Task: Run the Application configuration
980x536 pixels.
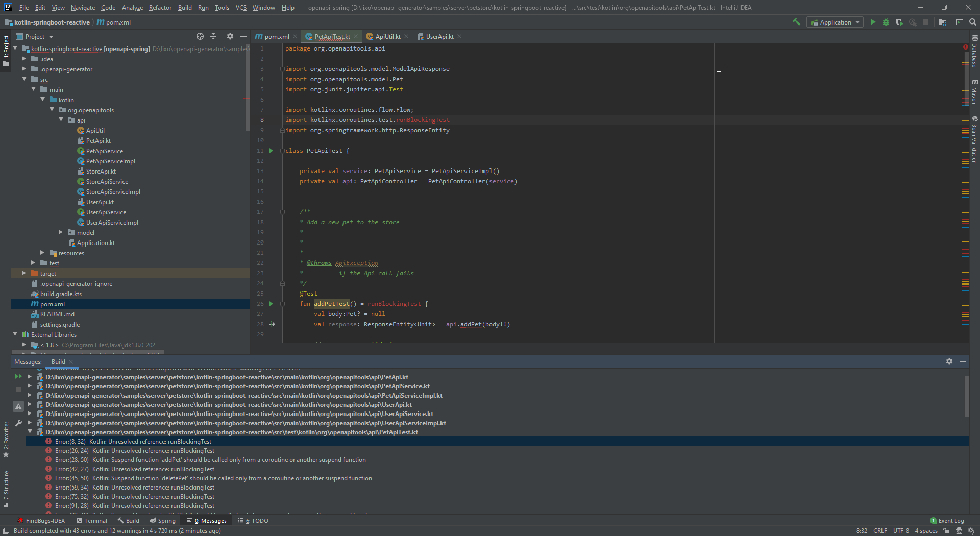Action: click(873, 22)
